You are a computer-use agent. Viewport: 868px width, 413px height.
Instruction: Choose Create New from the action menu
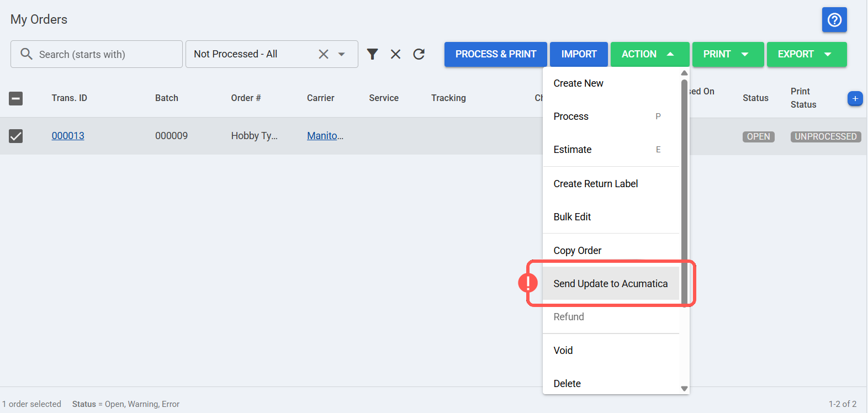[611, 83]
